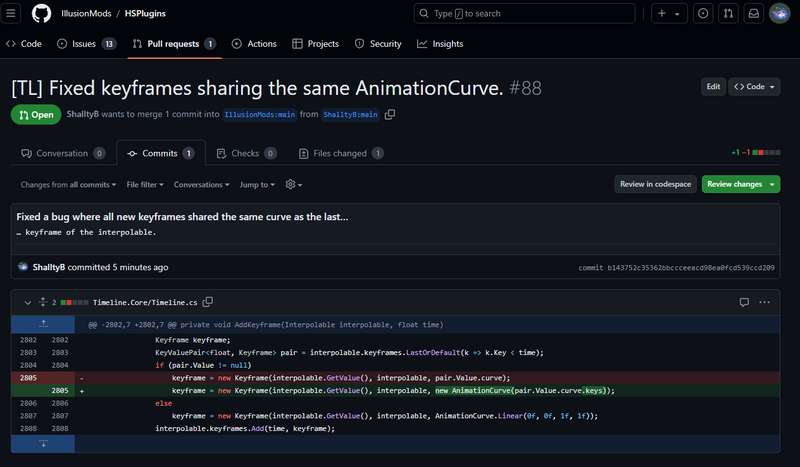Open the notifications inbox icon
The height and width of the screenshot is (467, 800).
754,13
